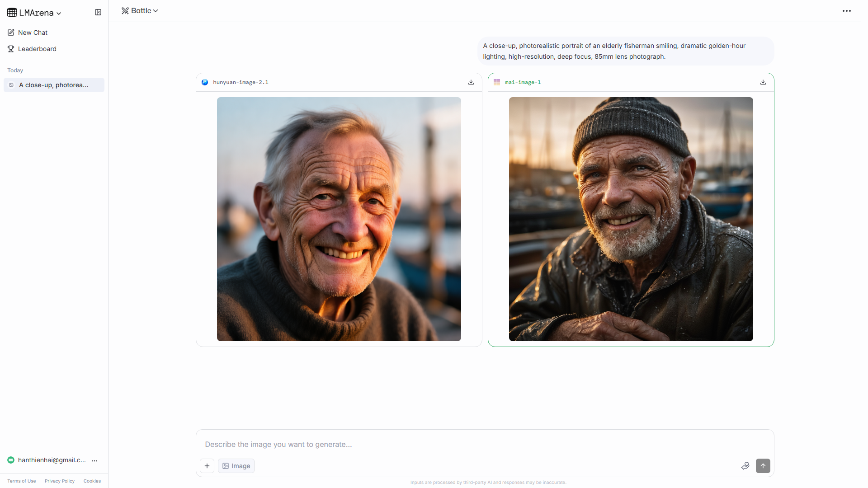Screen dimensions: 868x488
Task: Toggle the Image generation mode chip
Action: [236, 466]
